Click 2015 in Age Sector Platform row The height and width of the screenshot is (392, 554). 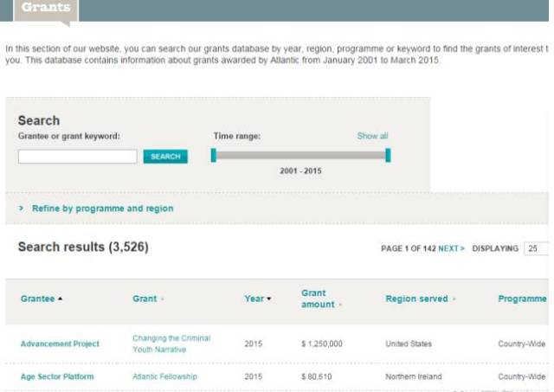click(254, 376)
